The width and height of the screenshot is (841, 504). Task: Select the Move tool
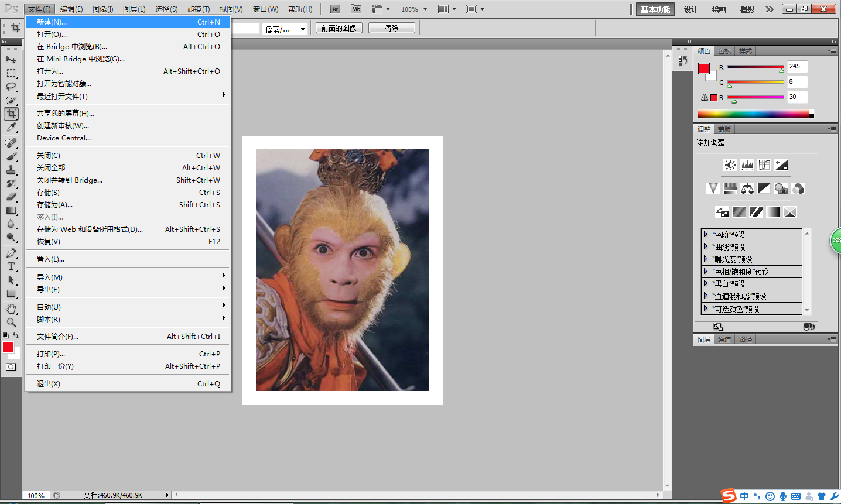pyautogui.click(x=11, y=60)
